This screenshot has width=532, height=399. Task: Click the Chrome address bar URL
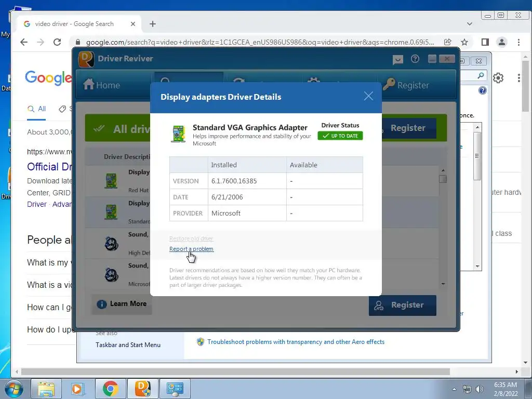point(260,43)
